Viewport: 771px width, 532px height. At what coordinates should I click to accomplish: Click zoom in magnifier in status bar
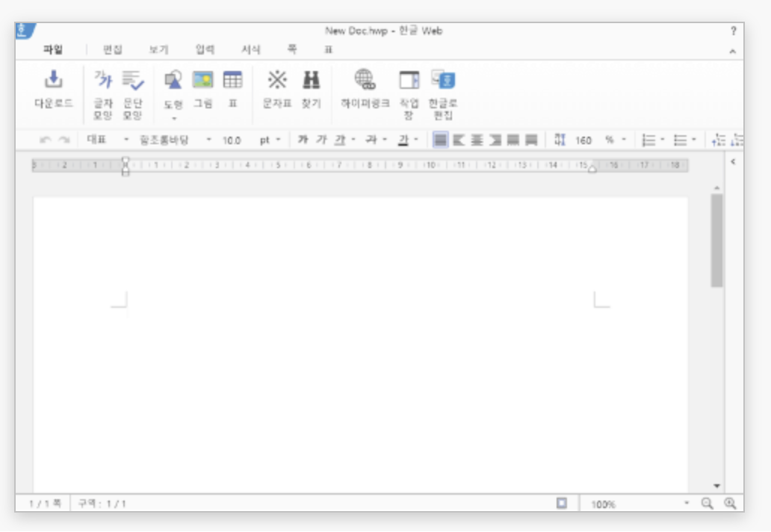click(x=730, y=504)
